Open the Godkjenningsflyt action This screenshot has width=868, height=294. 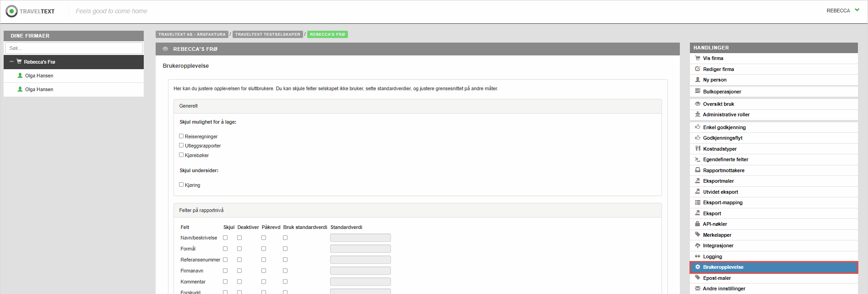coord(722,138)
